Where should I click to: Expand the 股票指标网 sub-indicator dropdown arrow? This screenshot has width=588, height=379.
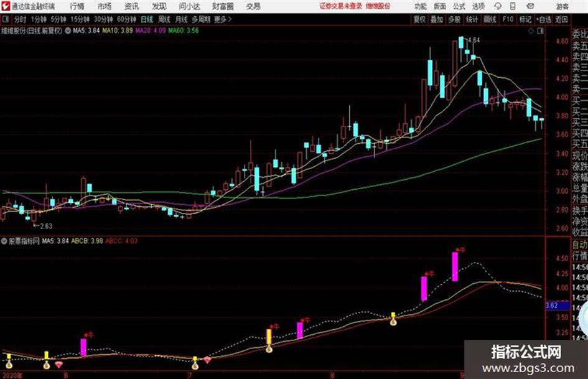tap(4, 241)
